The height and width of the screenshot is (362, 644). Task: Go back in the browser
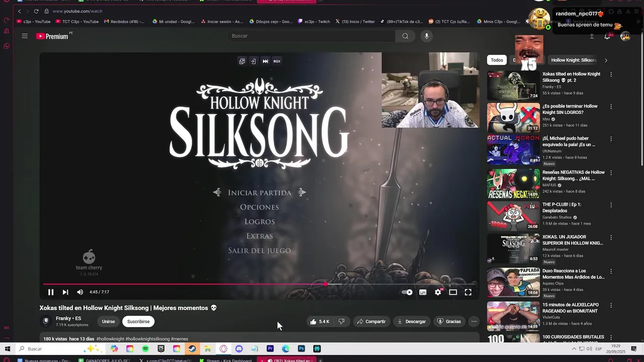[x=20, y=11]
